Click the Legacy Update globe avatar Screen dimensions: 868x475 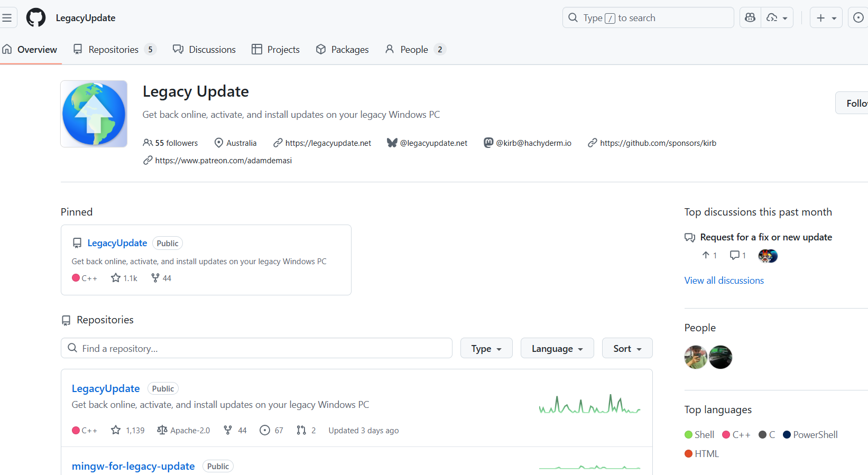tap(94, 114)
